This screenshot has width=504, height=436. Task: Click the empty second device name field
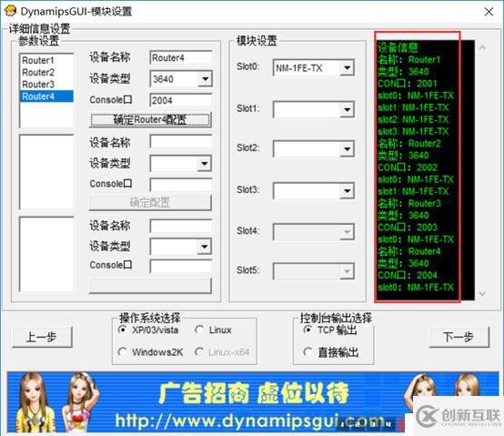point(181,141)
